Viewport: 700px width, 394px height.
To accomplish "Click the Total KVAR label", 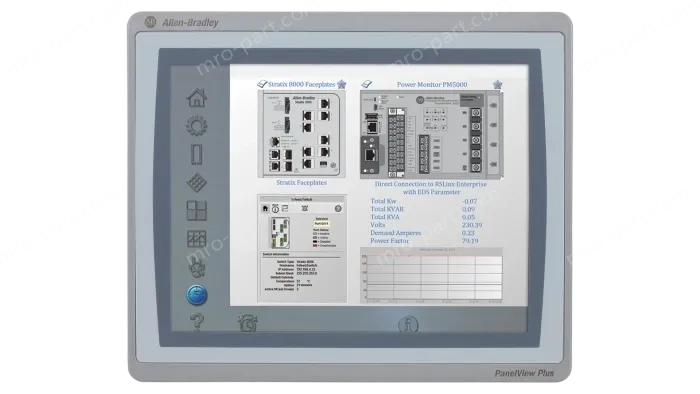I will (387, 209).
